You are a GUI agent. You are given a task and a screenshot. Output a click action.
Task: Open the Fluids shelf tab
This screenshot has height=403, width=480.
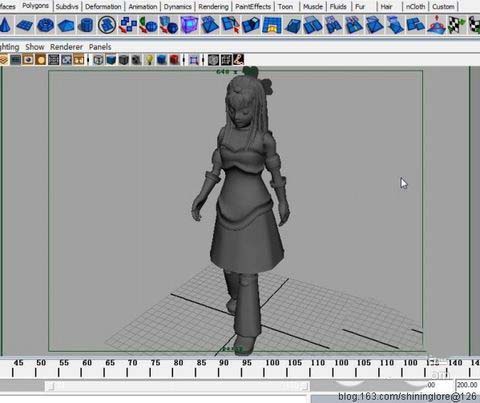338,6
